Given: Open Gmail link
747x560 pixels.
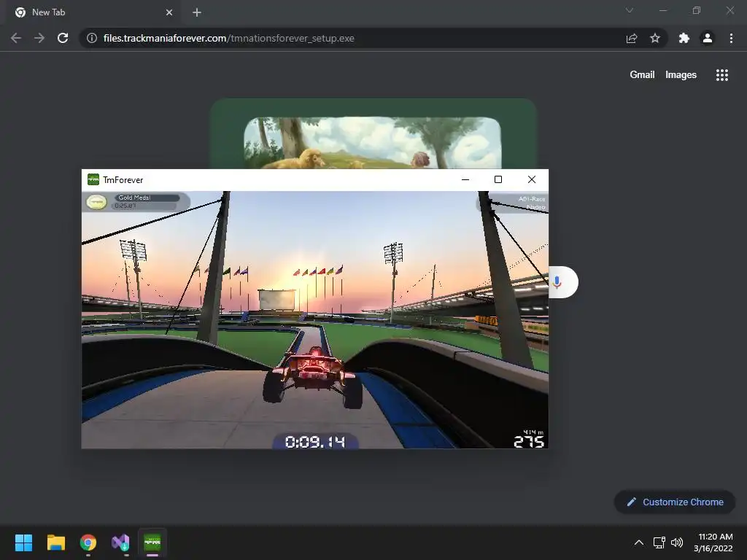Looking at the screenshot, I should [x=642, y=75].
